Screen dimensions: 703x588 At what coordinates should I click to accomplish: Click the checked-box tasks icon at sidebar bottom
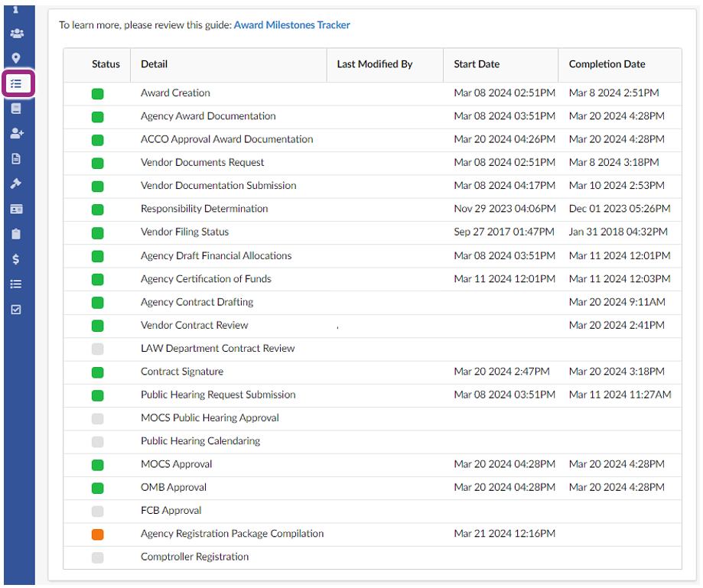(15, 309)
